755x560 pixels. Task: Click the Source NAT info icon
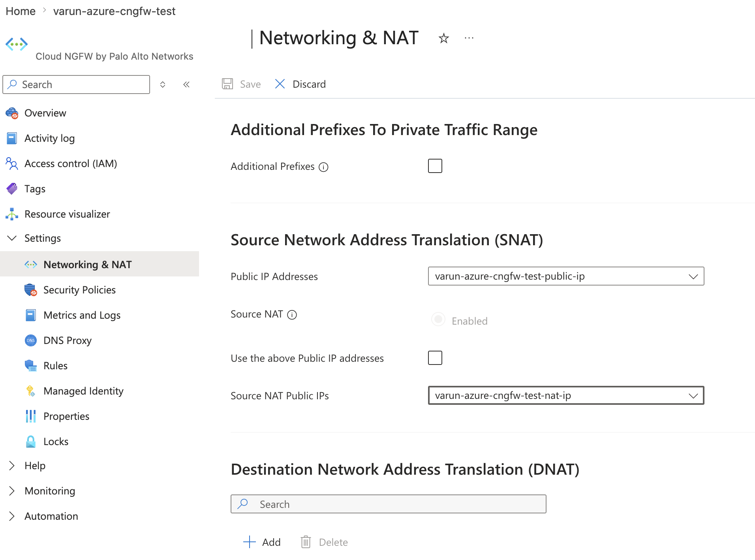(x=292, y=315)
